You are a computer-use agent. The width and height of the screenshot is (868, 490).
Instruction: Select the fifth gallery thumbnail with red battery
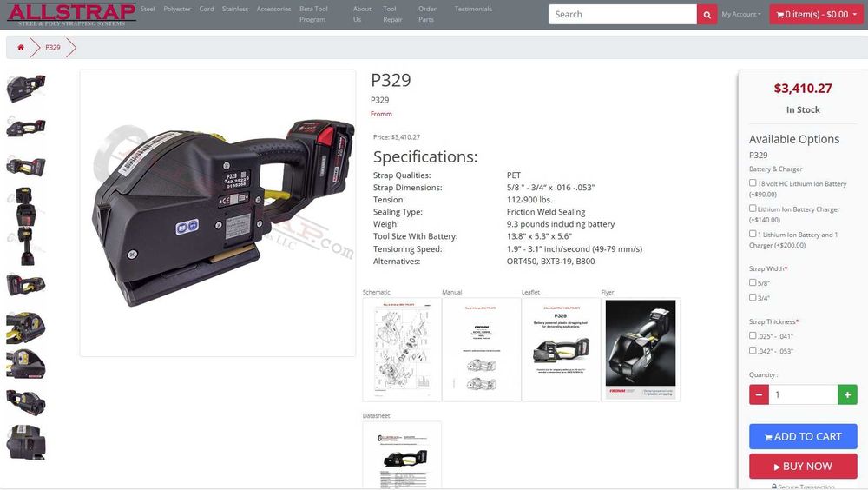click(x=25, y=285)
